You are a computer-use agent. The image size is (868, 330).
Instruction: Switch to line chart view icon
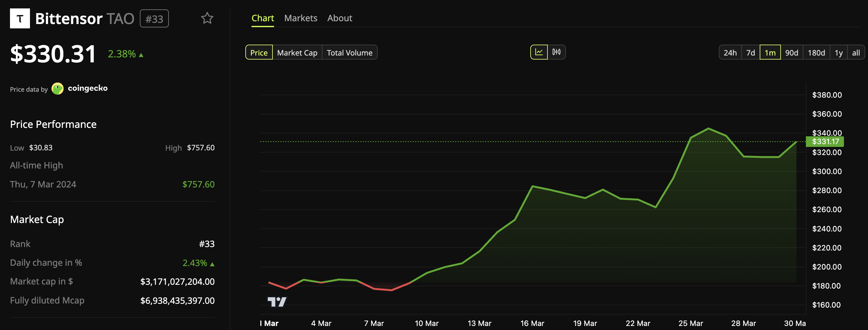click(539, 52)
